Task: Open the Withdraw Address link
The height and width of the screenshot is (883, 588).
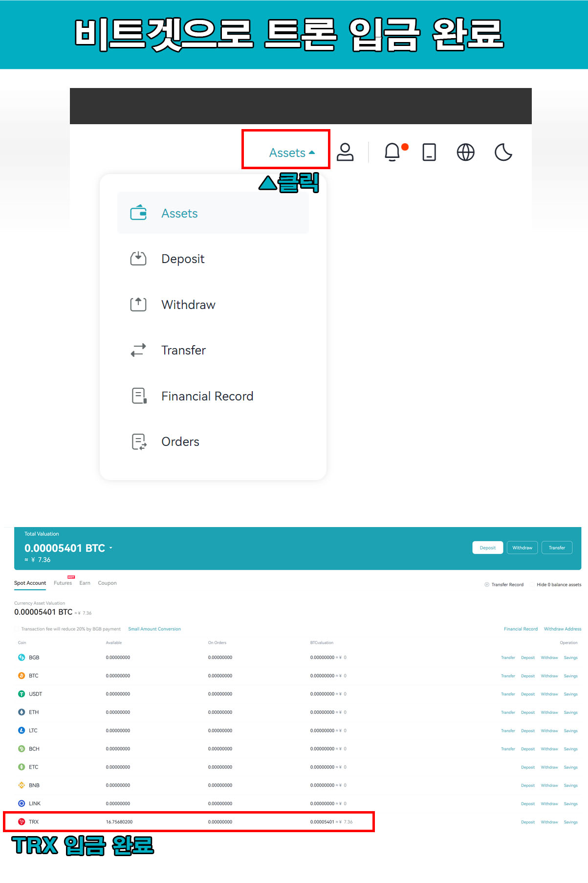Action: [x=563, y=629]
